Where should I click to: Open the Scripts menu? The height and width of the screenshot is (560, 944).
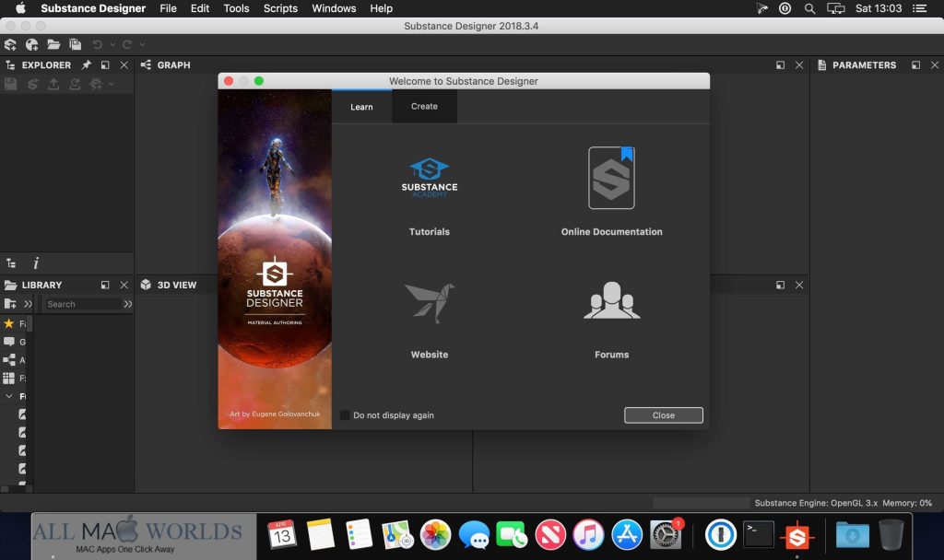[x=280, y=8]
